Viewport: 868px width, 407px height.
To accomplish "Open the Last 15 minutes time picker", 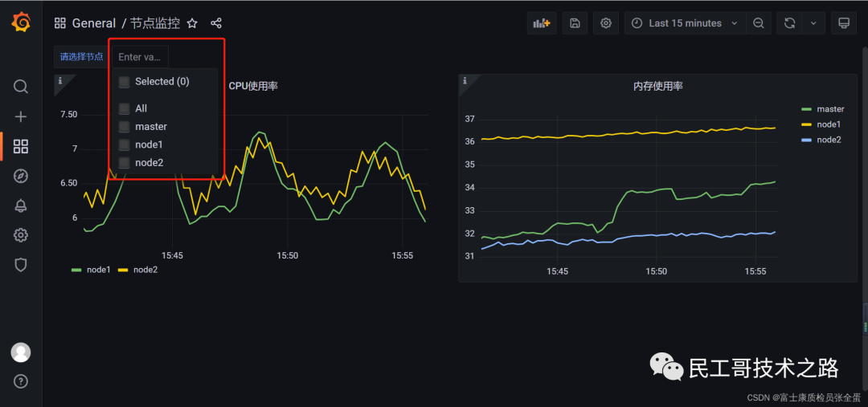I will pos(685,23).
